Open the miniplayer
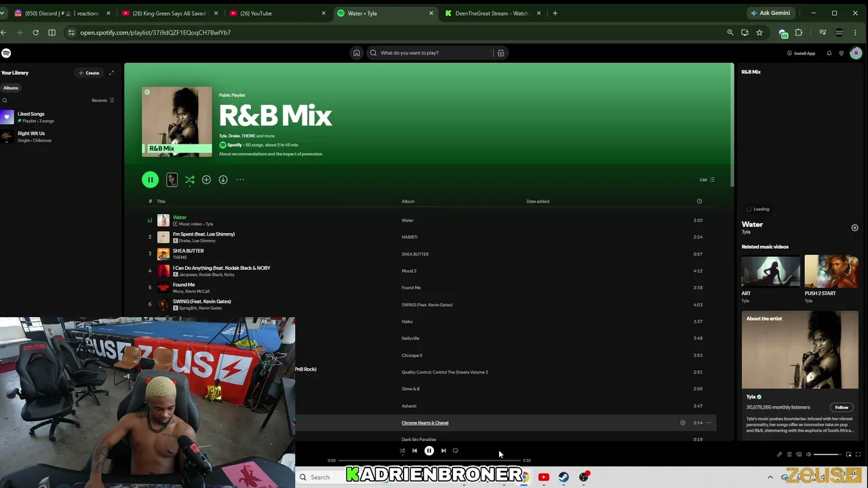Screen dimensions: 868x488 tap(848, 454)
